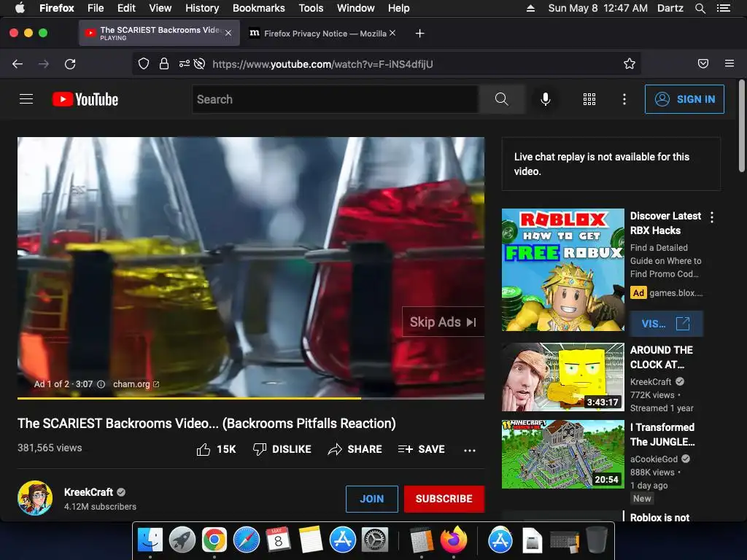Click the KreekCraft channel avatar
Viewport: 747px width, 560px height.
35,498
